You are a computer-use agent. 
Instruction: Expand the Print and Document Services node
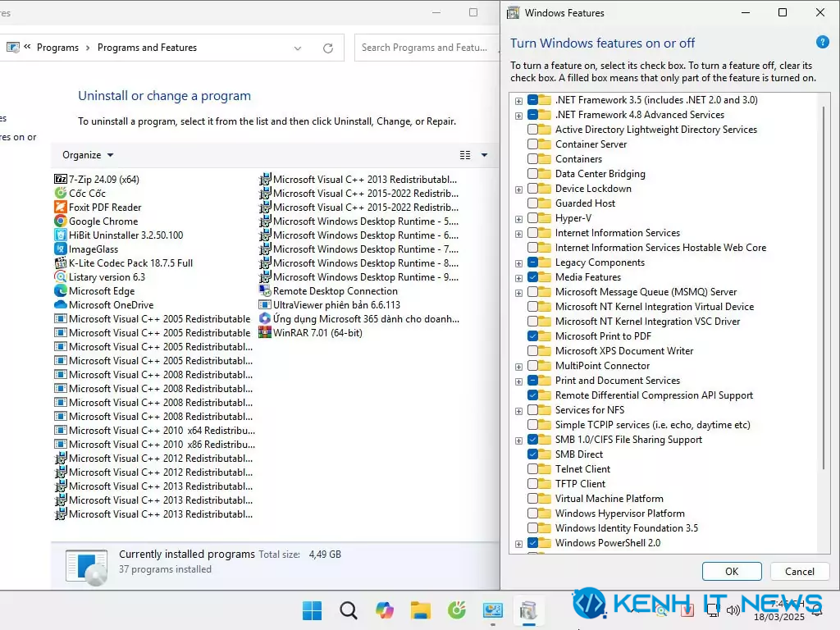(x=518, y=381)
